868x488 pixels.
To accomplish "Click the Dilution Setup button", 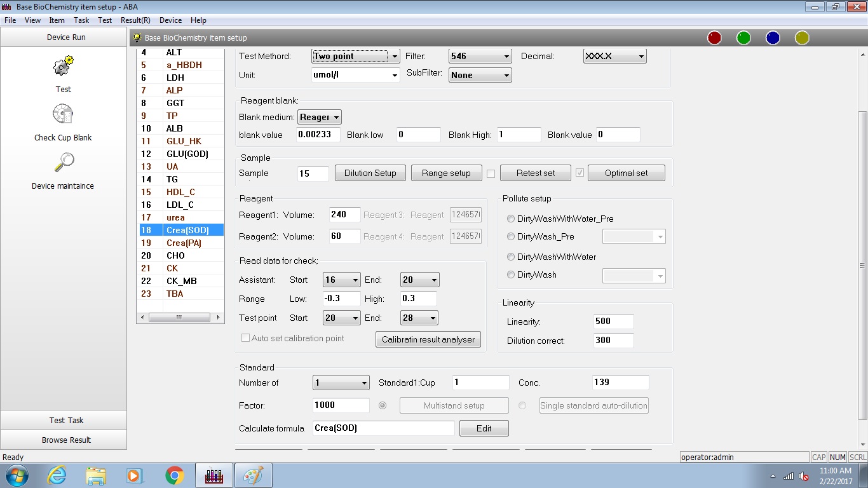I will (370, 173).
